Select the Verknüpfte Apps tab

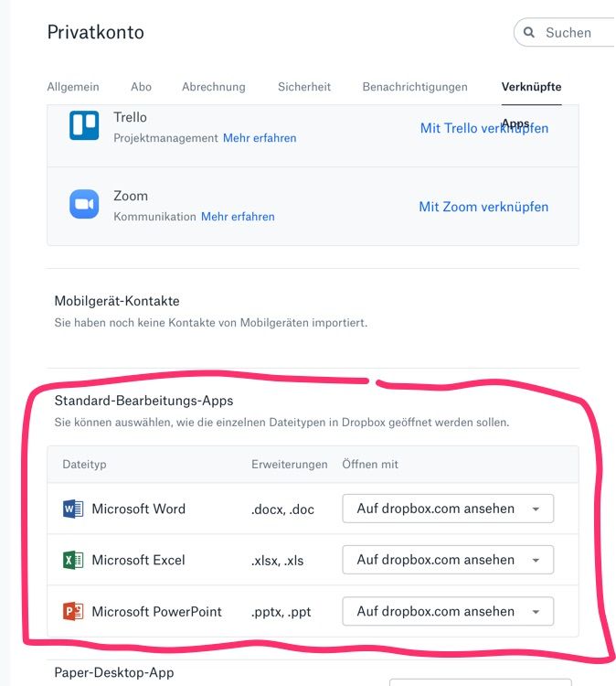click(x=531, y=87)
